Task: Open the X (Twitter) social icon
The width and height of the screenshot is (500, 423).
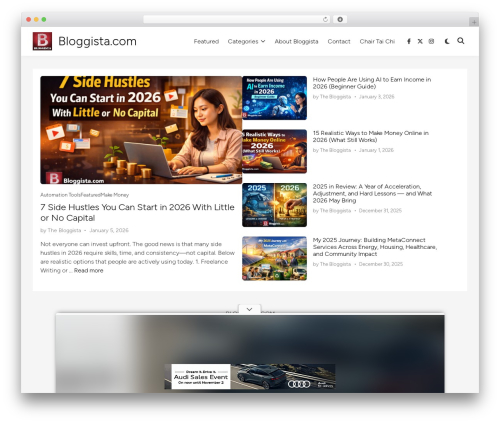Action: click(x=420, y=41)
